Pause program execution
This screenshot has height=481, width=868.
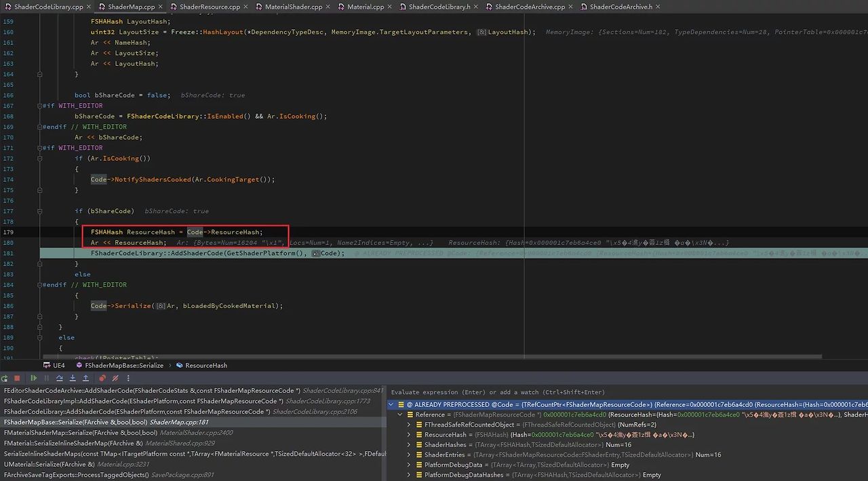point(47,378)
